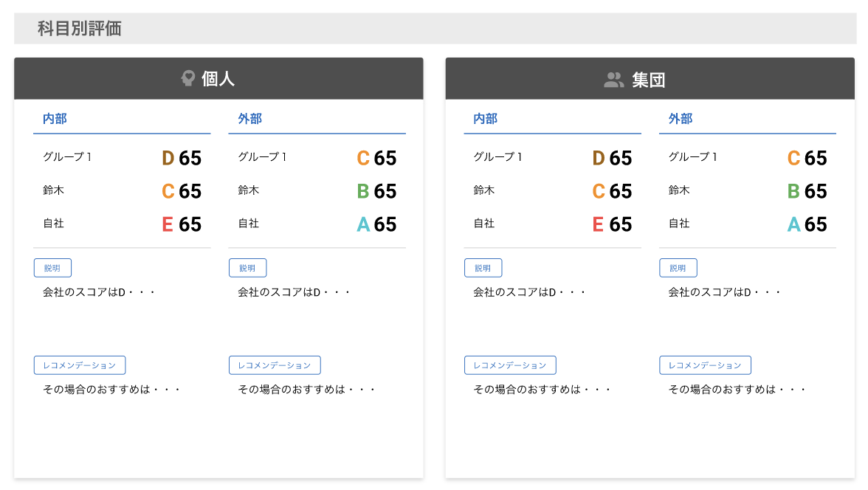868x490 pixels.
Task: Switch to 内部 in the 集団 panel
Action: (485, 119)
